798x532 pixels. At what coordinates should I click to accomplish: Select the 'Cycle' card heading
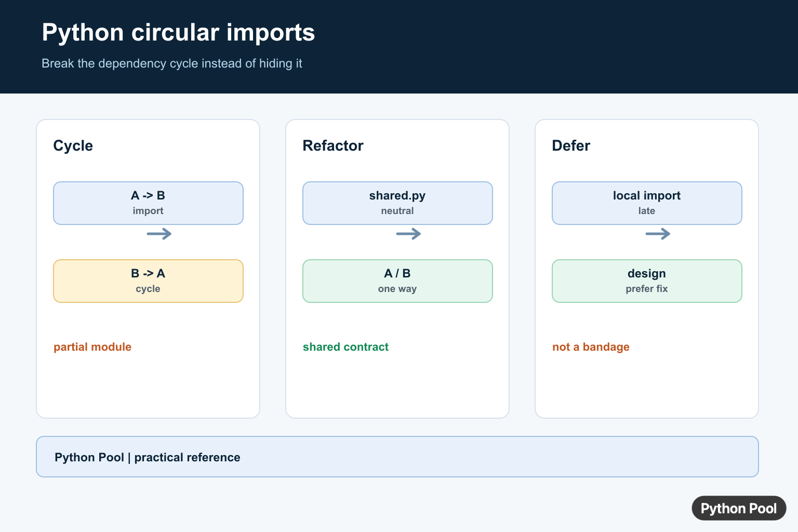pyautogui.click(x=73, y=145)
